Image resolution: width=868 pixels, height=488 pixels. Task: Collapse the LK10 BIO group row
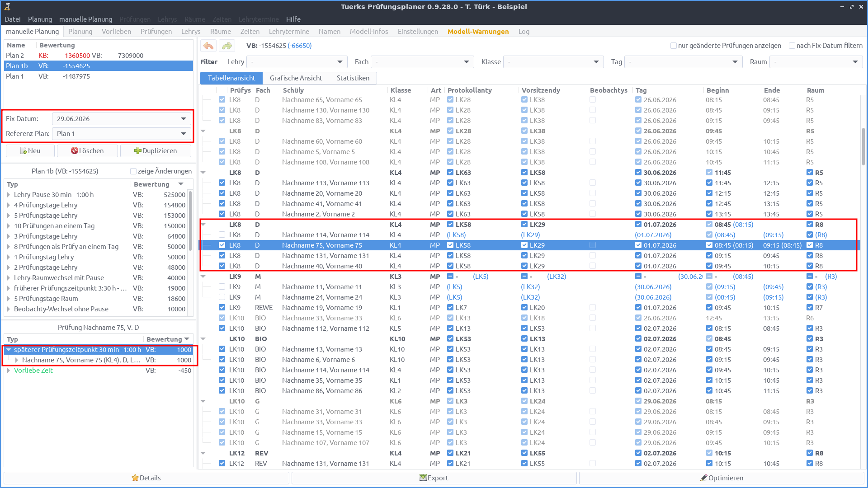(203, 339)
